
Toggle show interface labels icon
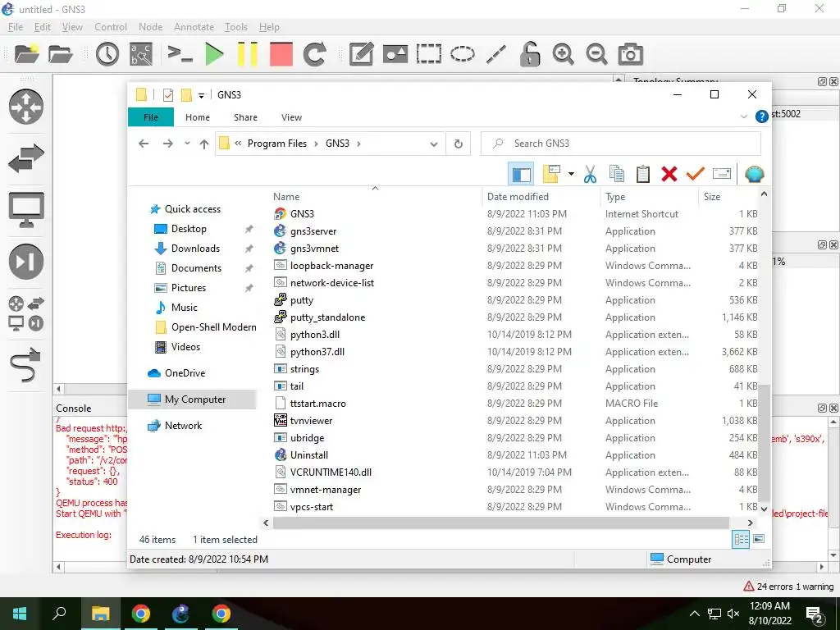coord(141,54)
